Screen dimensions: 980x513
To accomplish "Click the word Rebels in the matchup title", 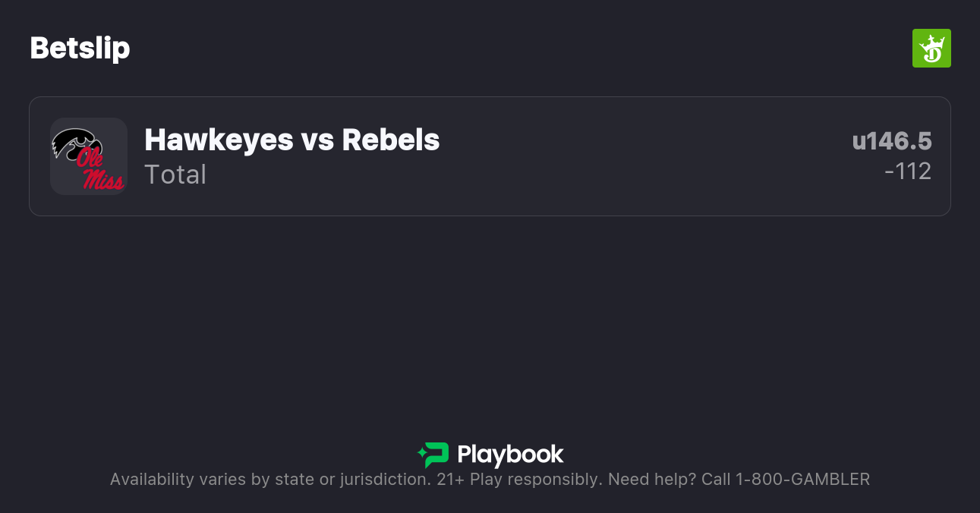I will click(390, 140).
